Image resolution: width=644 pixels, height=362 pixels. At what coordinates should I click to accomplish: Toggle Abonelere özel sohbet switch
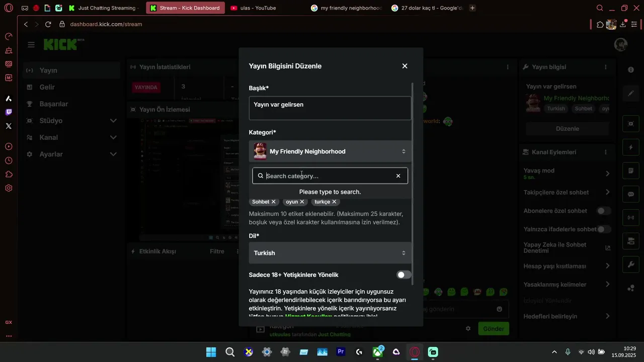[604, 211]
